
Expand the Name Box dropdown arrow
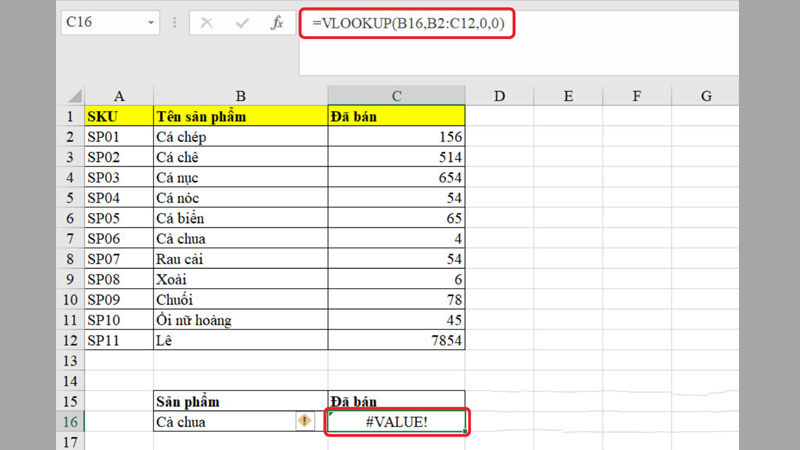[x=151, y=23]
